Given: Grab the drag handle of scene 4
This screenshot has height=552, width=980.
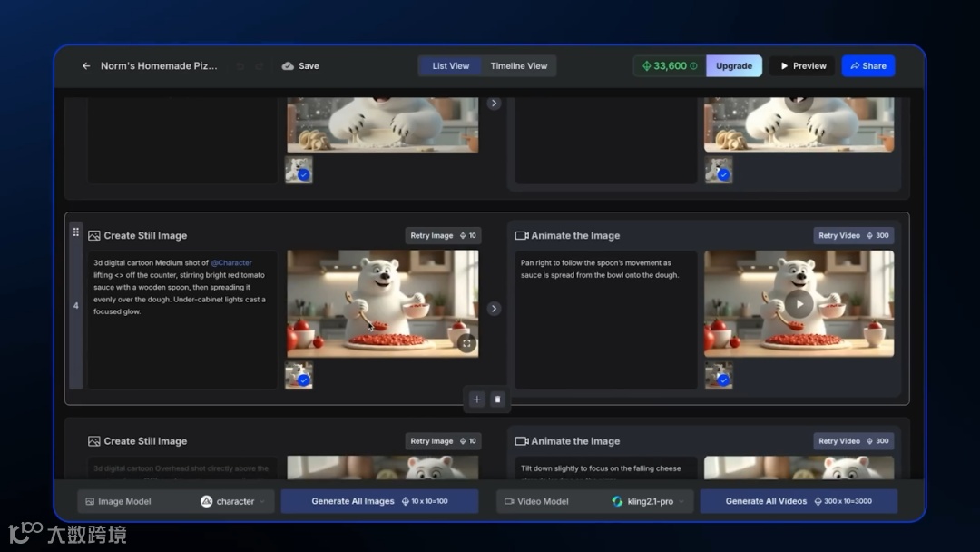Looking at the screenshot, I should pos(75,232).
